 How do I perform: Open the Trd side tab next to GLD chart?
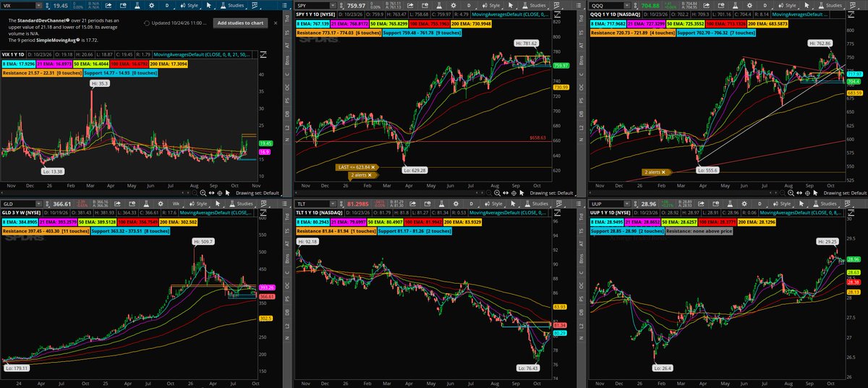pos(287,216)
